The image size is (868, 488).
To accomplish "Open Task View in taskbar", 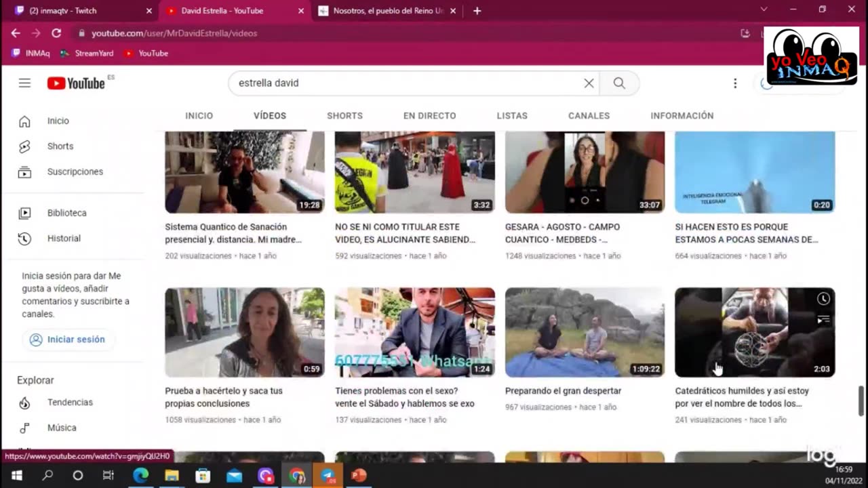I will pyautogui.click(x=108, y=476).
